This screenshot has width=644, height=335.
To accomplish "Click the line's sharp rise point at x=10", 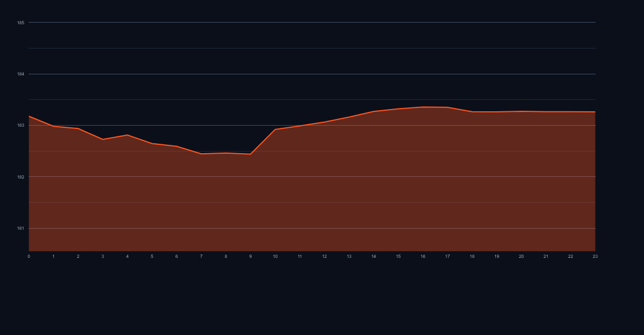I will click(x=275, y=129).
